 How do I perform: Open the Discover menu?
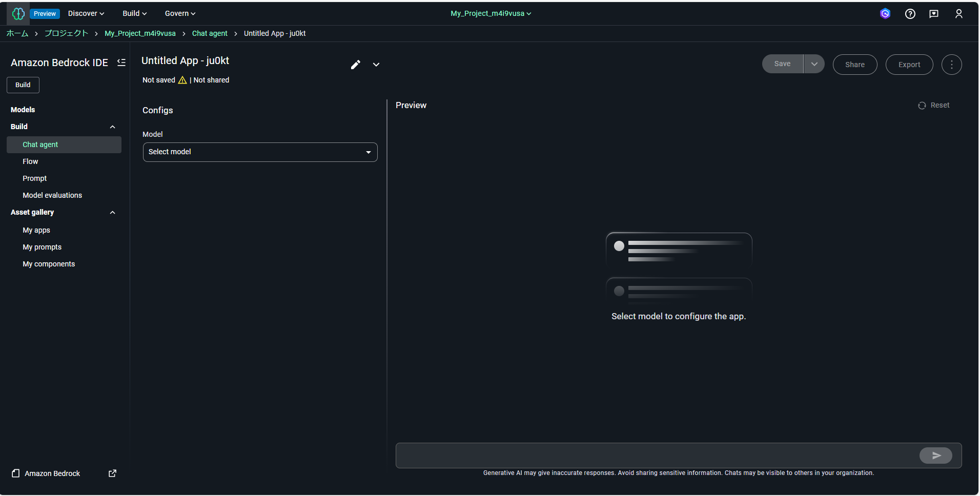[x=86, y=14]
